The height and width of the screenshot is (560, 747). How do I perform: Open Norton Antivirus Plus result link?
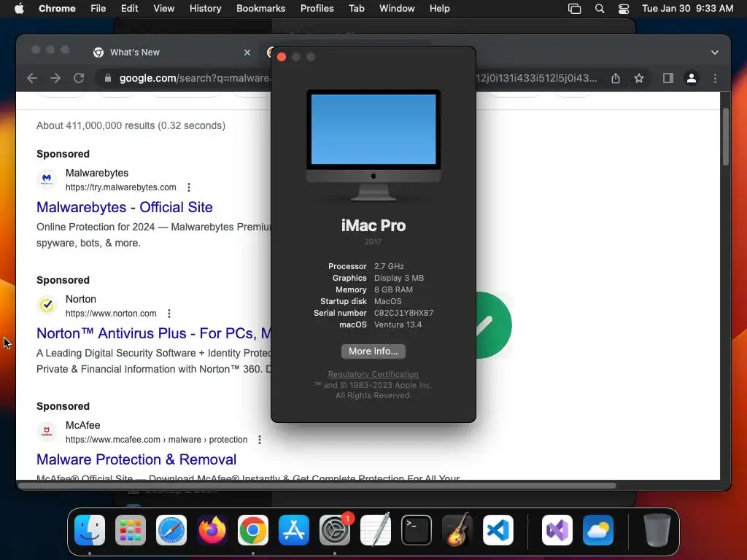click(x=154, y=333)
